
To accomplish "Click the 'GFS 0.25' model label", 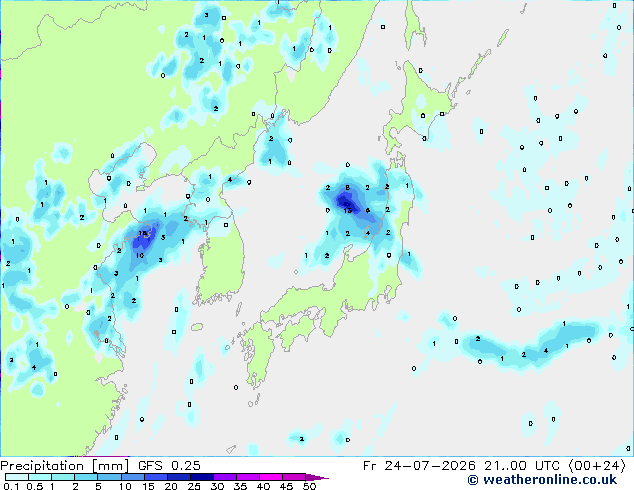I will pyautogui.click(x=169, y=466).
